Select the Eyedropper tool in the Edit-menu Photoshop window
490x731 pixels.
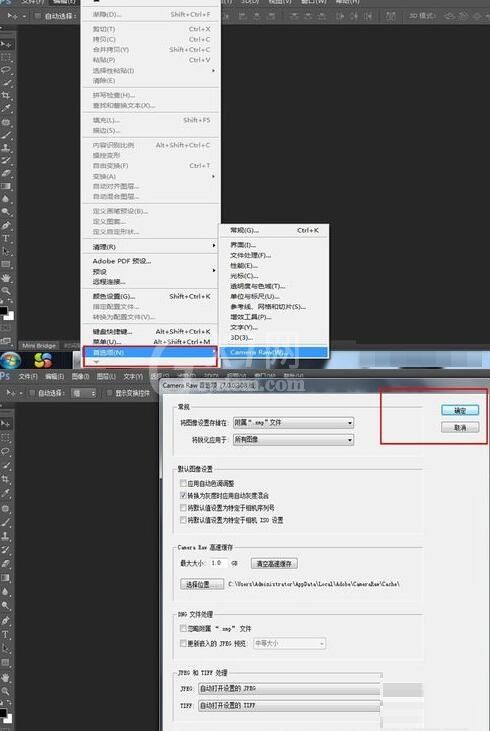pos(6,108)
